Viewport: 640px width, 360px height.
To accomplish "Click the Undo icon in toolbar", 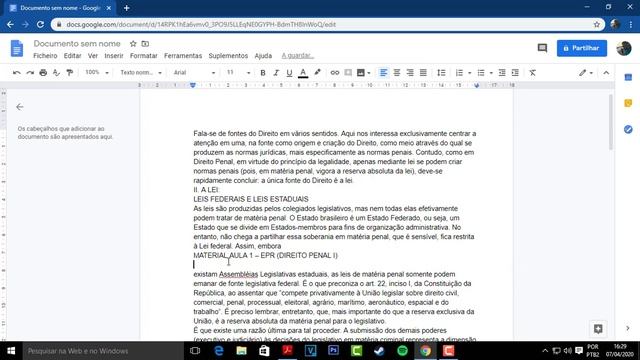I will tap(17, 73).
